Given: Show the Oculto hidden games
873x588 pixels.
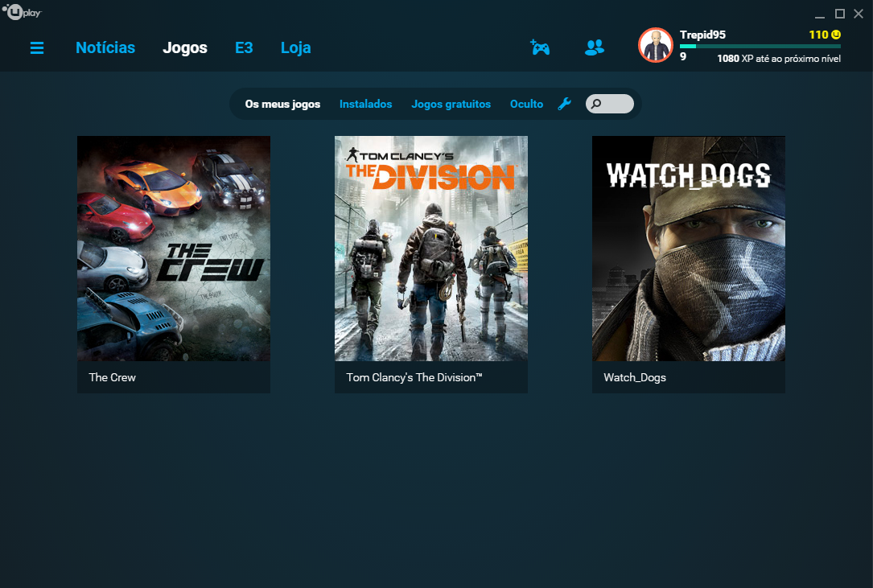Looking at the screenshot, I should click(x=526, y=104).
